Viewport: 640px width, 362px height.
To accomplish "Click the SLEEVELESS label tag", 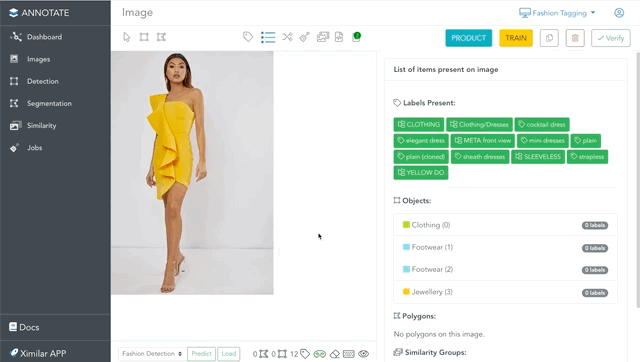I will [x=538, y=156].
